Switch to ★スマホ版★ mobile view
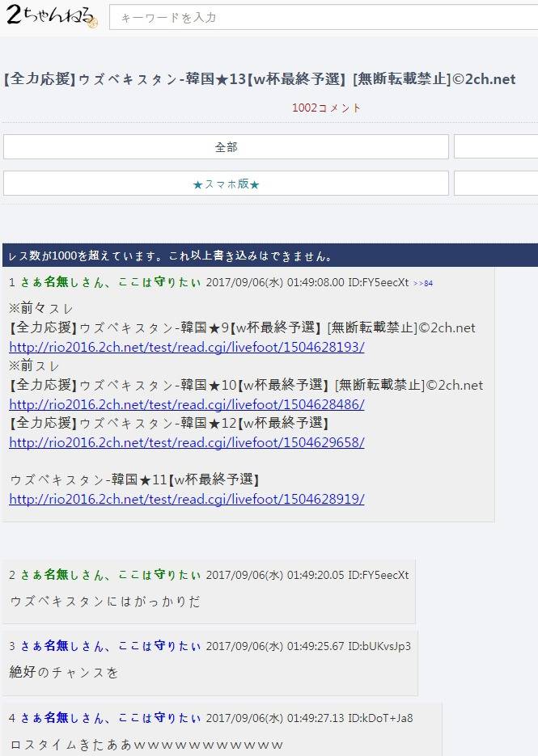The width and height of the screenshot is (538, 756). [x=226, y=184]
